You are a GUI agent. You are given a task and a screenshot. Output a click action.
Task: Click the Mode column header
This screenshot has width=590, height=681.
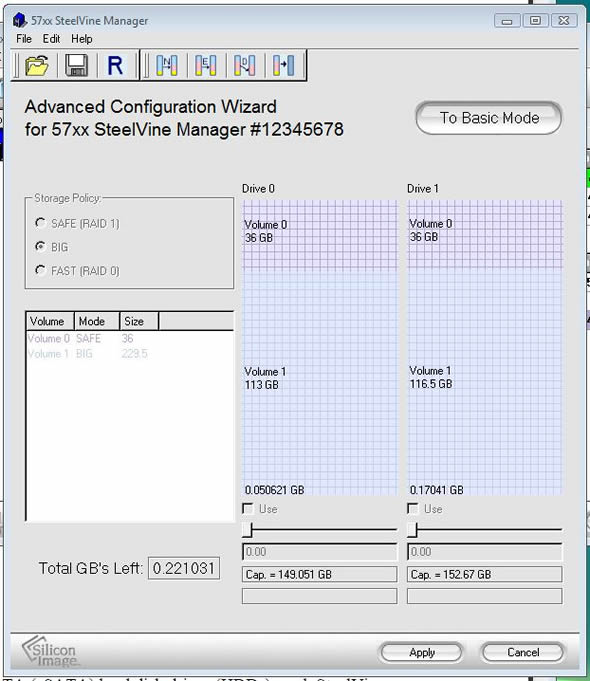pos(97,321)
